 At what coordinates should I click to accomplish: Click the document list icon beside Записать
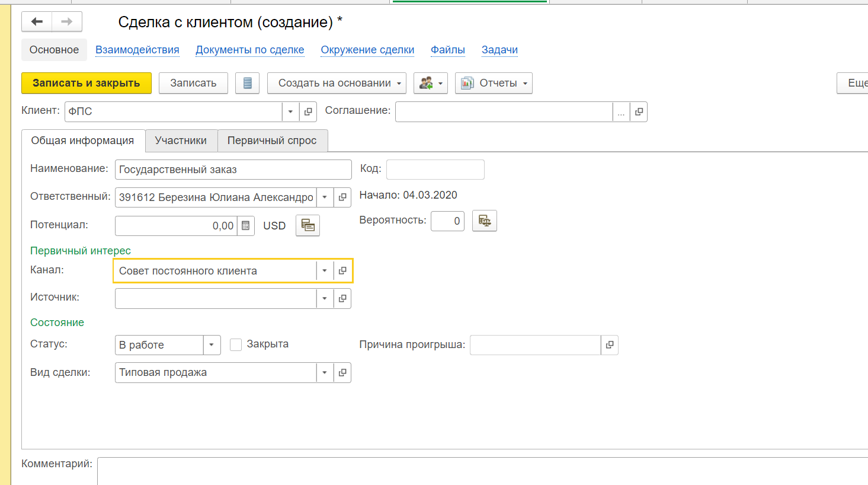(247, 83)
